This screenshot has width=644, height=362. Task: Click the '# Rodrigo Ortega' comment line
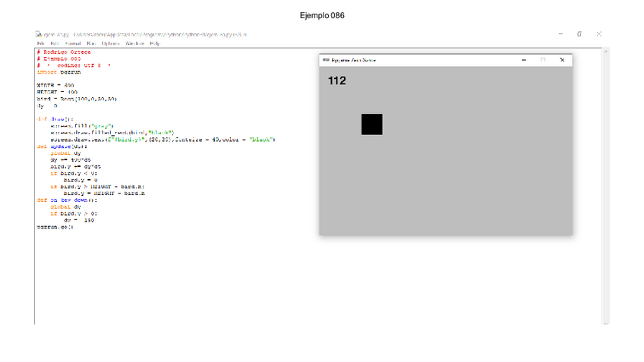[64, 52]
